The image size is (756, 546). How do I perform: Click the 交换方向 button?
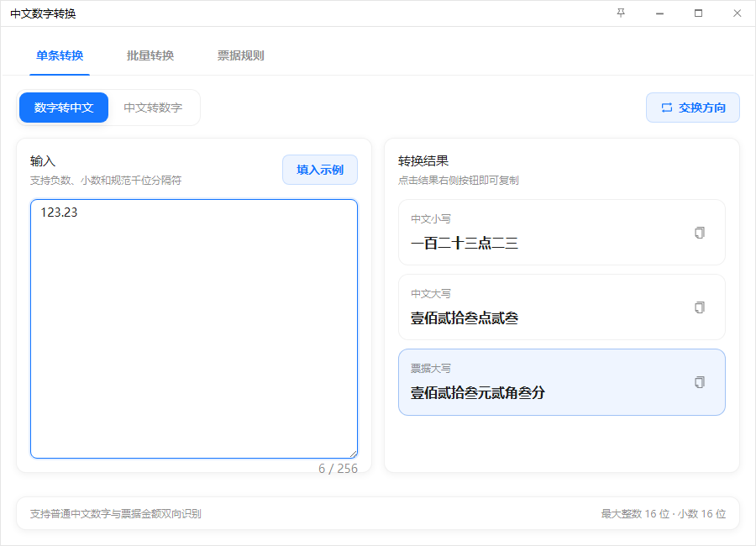pyautogui.click(x=693, y=108)
